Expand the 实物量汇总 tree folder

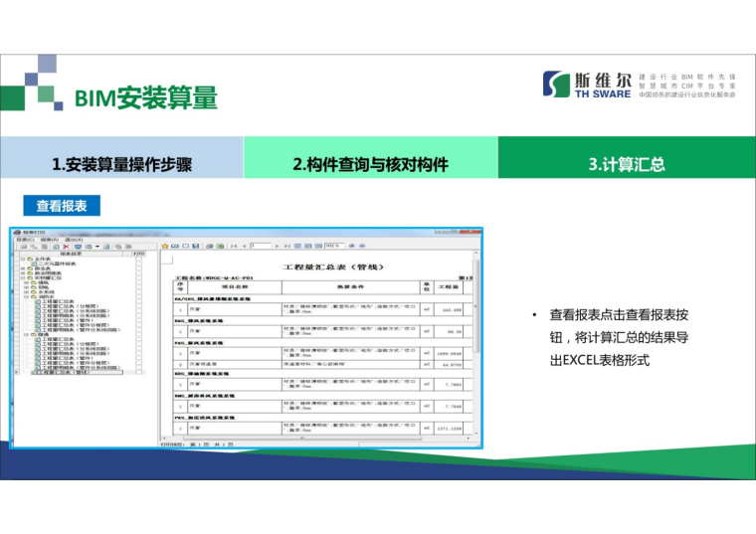(x=22, y=279)
